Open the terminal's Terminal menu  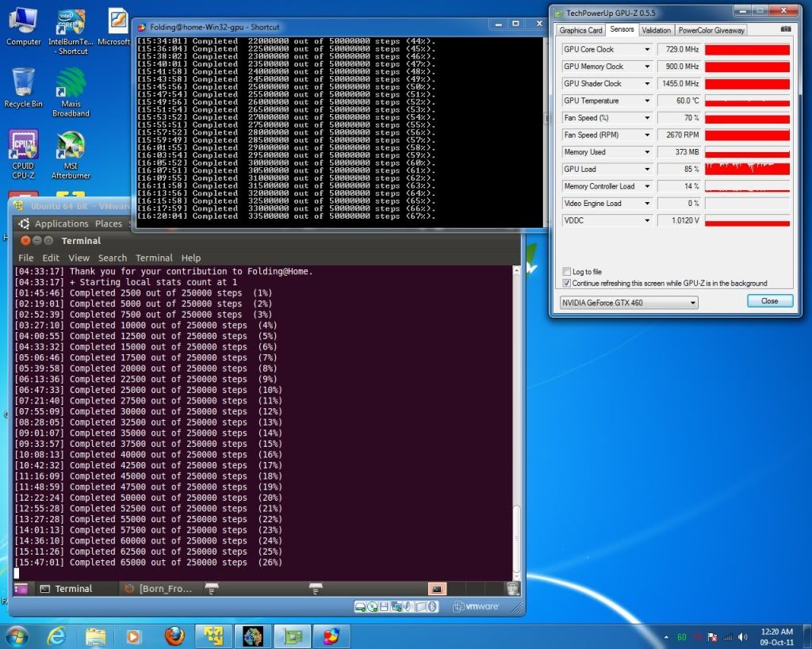(x=154, y=258)
